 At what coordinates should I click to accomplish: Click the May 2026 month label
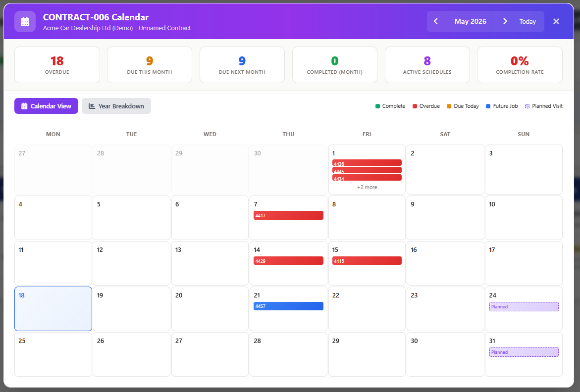point(470,21)
